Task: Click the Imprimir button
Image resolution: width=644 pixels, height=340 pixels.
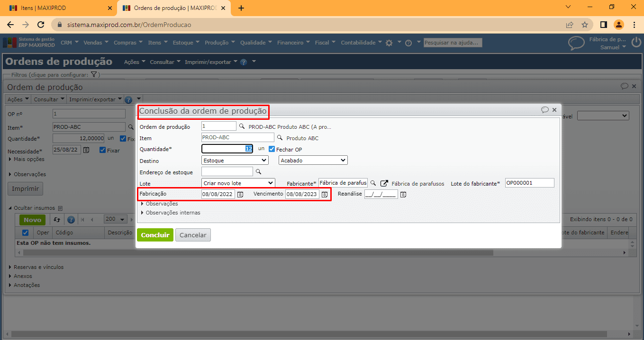Action: (25, 188)
